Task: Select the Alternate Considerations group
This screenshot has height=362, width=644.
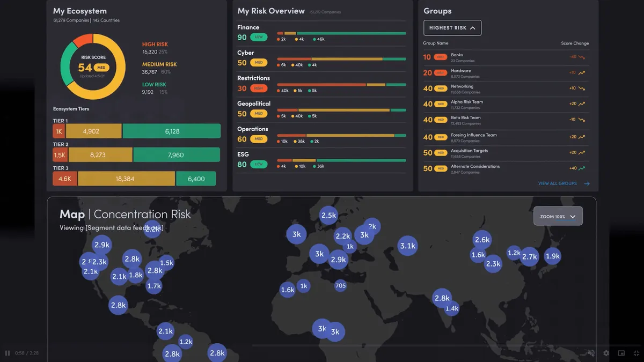Action: pyautogui.click(x=506, y=168)
